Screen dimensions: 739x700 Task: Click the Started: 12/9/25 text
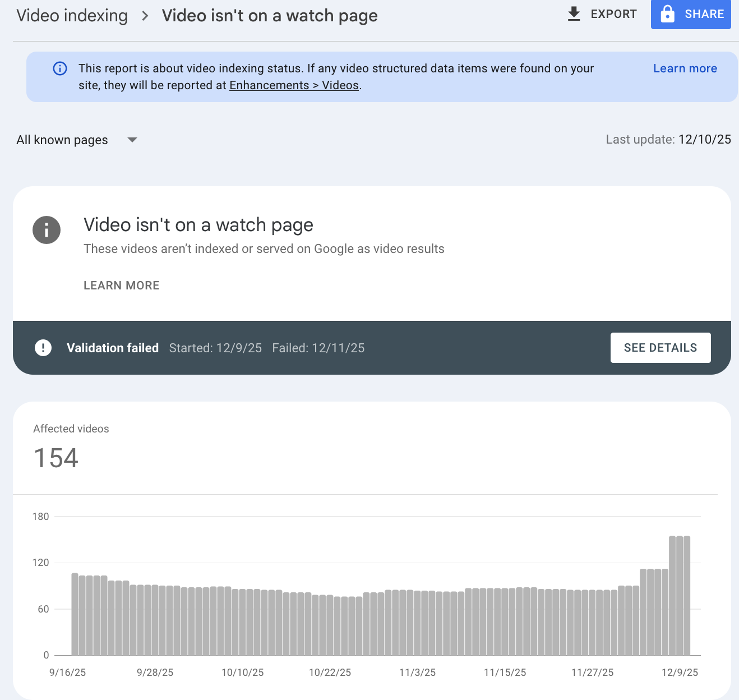point(215,348)
